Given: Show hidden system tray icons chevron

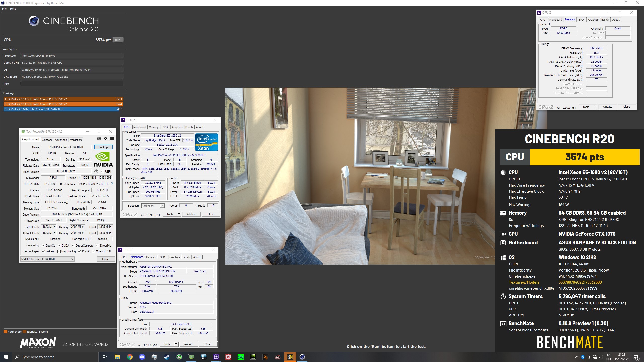Looking at the screenshot, I should pyautogui.click(x=577, y=357).
